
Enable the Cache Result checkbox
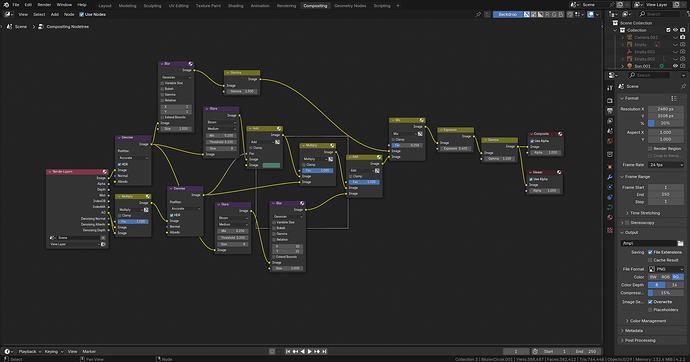(x=650, y=260)
